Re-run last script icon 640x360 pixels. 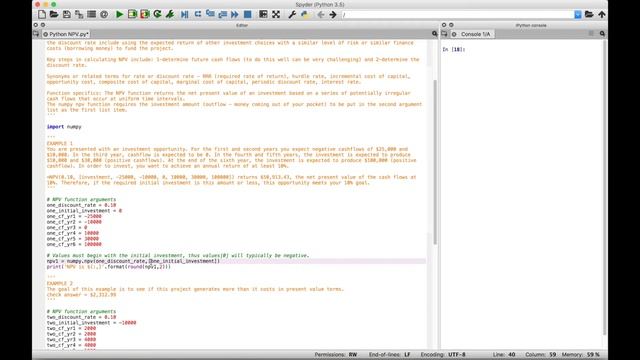click(x=157, y=14)
